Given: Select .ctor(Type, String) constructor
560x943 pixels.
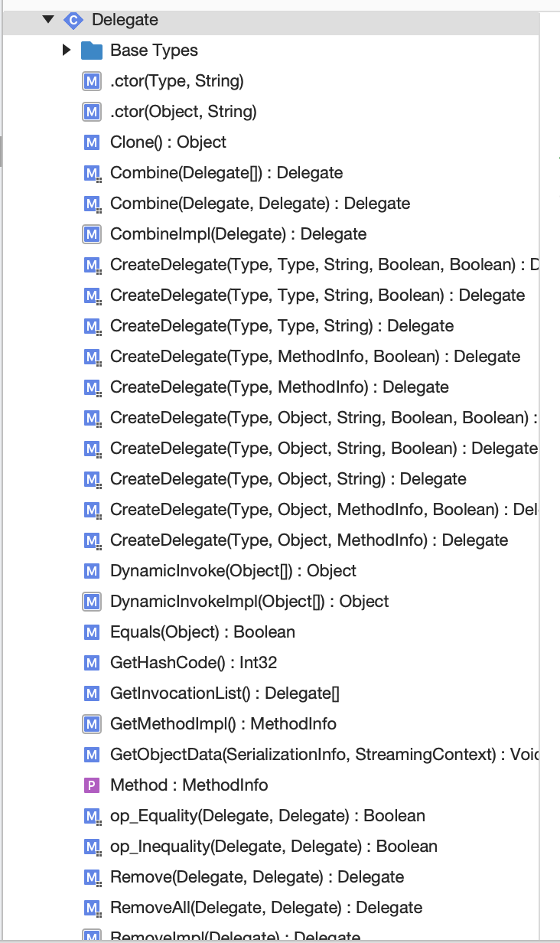Looking at the screenshot, I should pyautogui.click(x=177, y=81).
